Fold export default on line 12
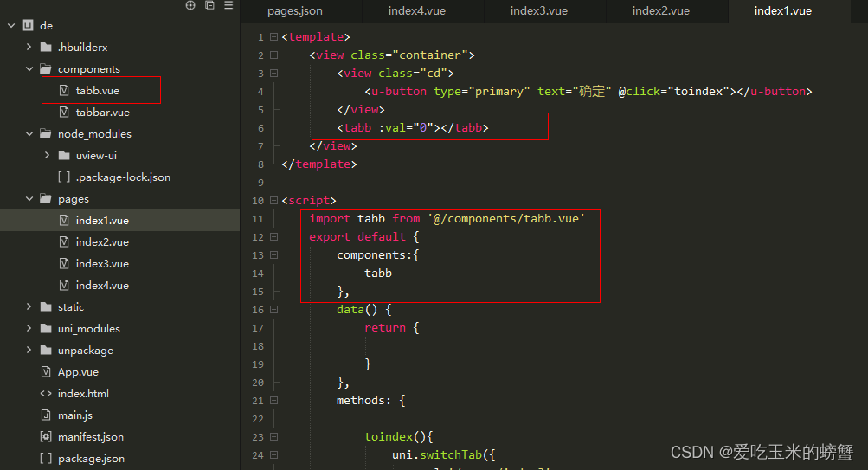 (x=273, y=236)
